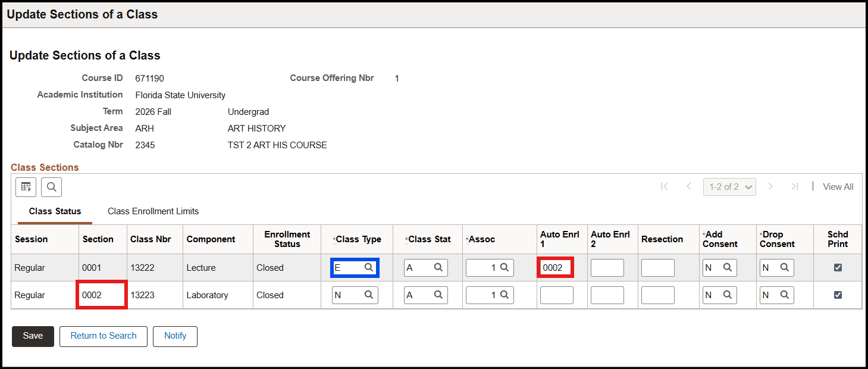
Task: Toggle Schd Print checkbox for section 0001
Action: tap(838, 267)
